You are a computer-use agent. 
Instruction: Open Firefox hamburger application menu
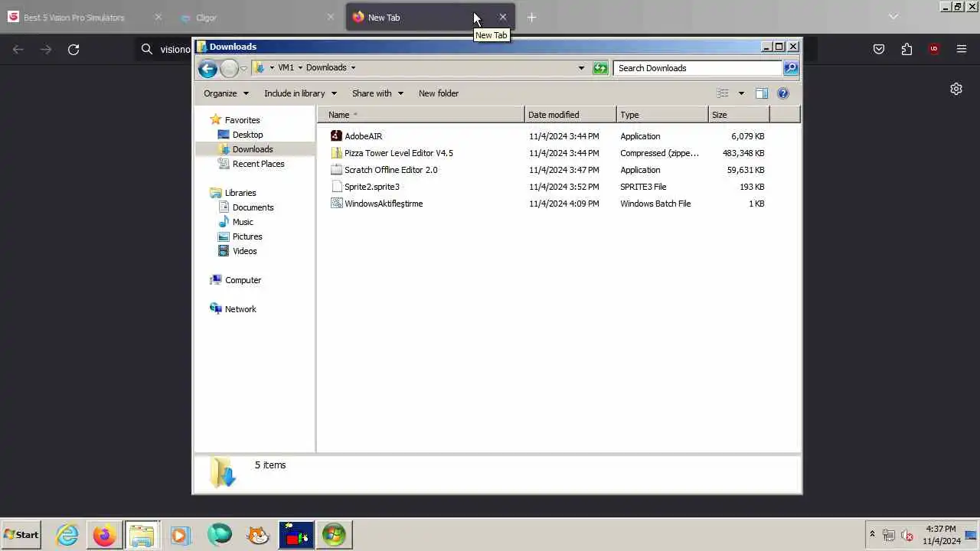[962, 50]
